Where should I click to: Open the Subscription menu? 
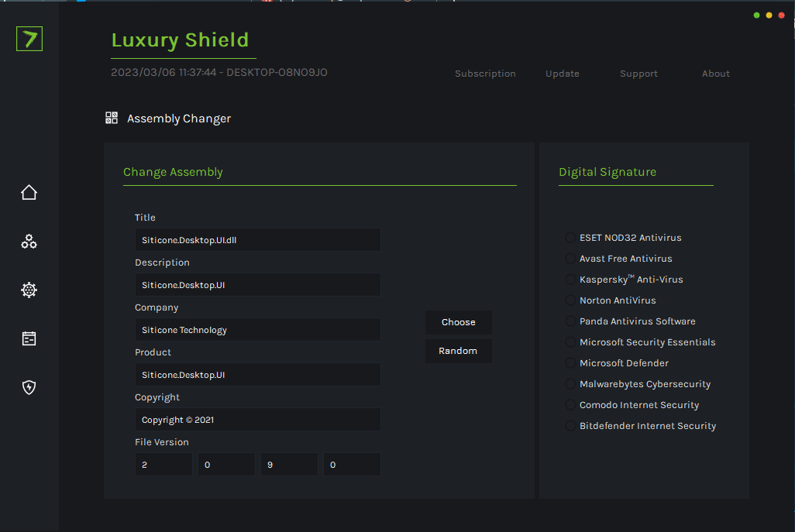tap(485, 74)
